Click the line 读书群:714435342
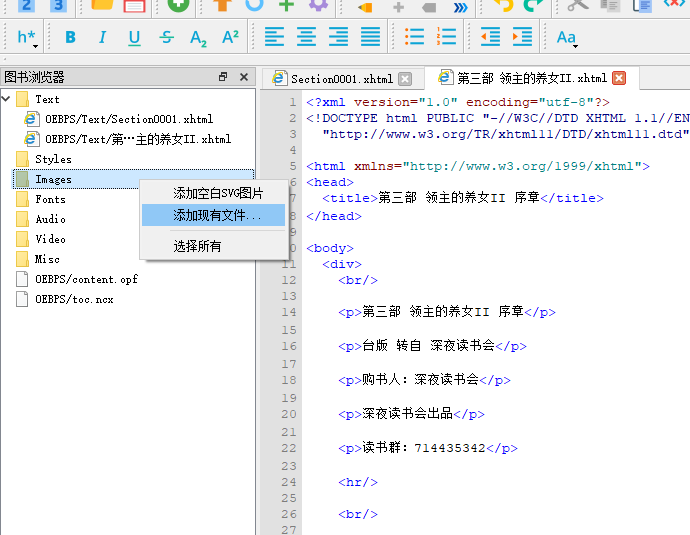 click(x=428, y=448)
